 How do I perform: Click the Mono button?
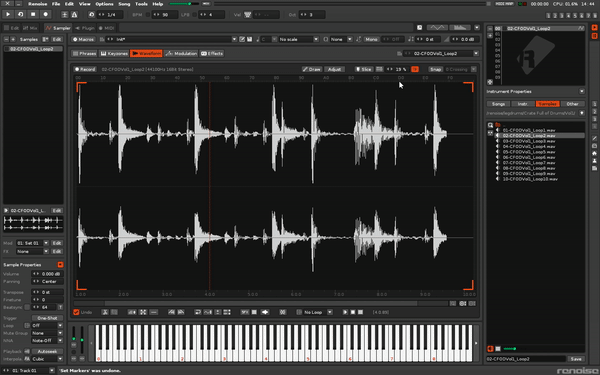pos(371,39)
